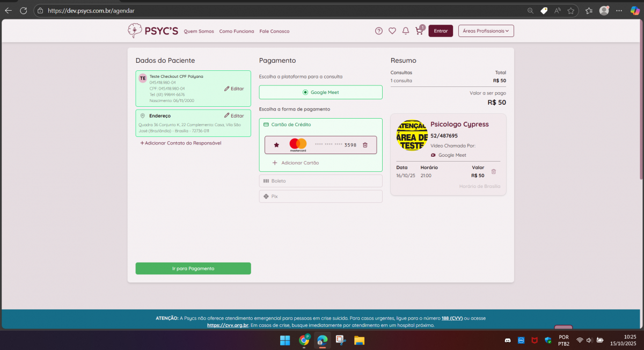Expand the Áreas Profissionais dropdown
Image resolution: width=644 pixels, height=350 pixels.
tap(486, 31)
